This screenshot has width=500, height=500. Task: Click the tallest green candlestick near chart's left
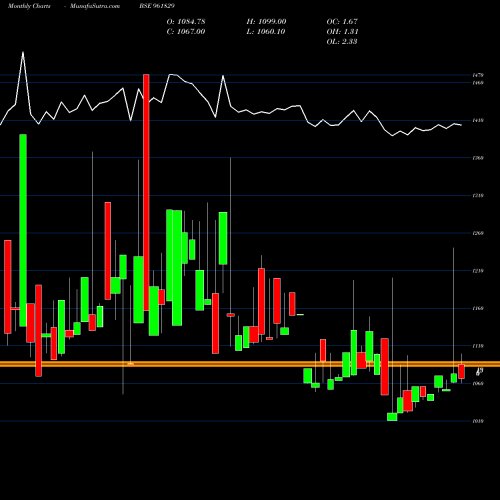click(23, 230)
